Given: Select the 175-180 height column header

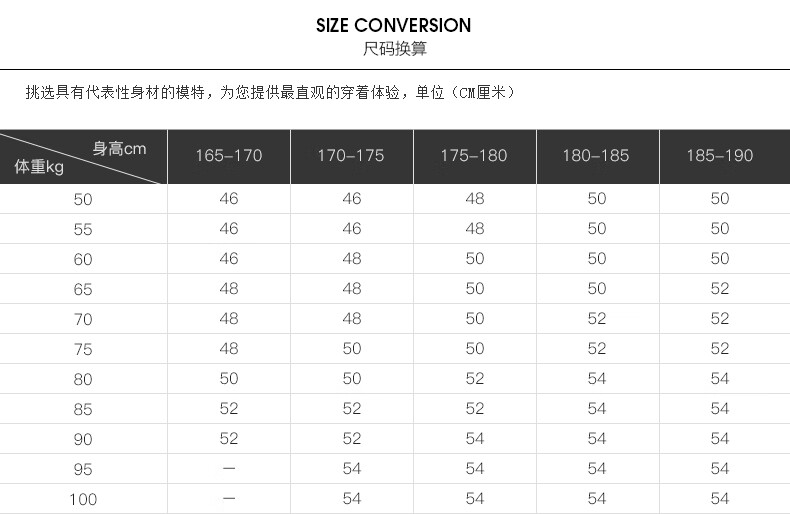Looking at the screenshot, I should tap(474, 156).
